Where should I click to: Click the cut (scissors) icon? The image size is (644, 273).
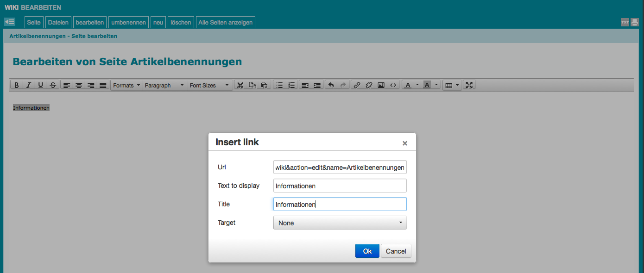240,85
